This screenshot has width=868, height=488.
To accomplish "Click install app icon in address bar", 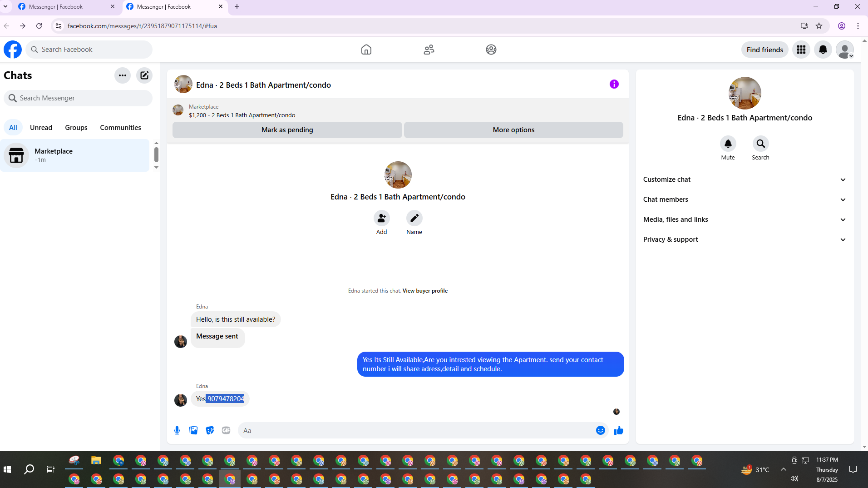I will click(x=804, y=26).
